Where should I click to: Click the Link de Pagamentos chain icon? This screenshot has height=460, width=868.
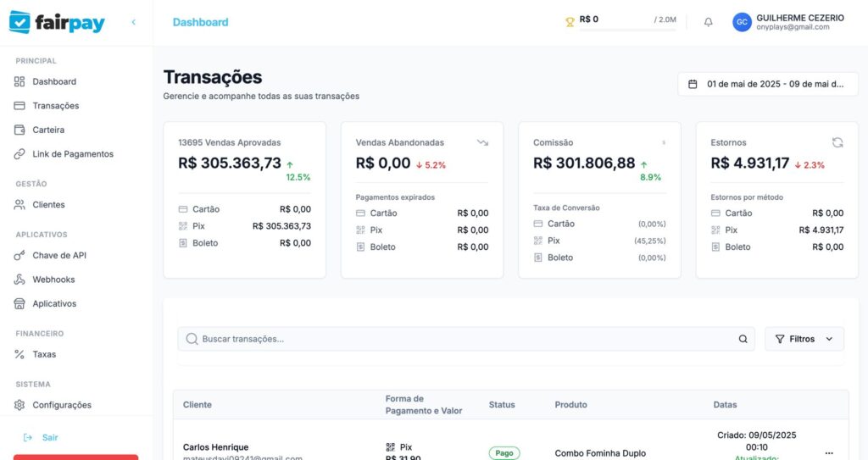(19, 154)
